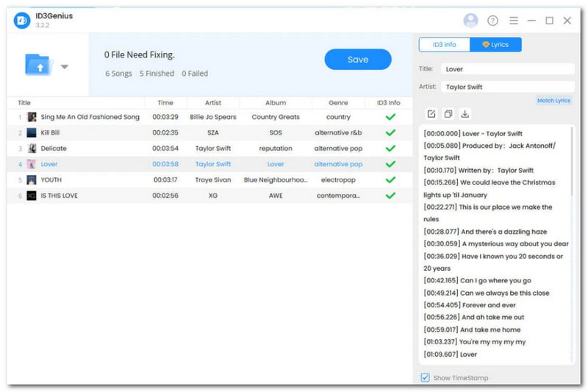Click the green checkmark for Lover row
The image size is (588, 392).
coord(390,164)
